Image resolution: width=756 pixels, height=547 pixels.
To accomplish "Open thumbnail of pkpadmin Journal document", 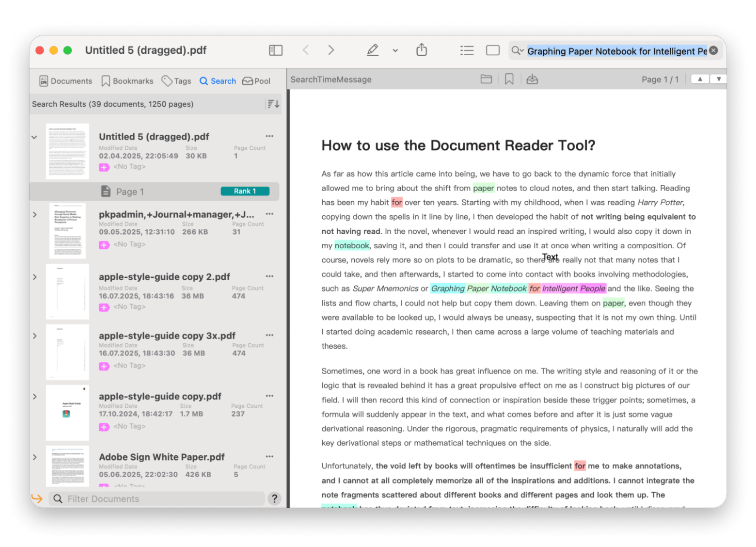I will coord(67,231).
